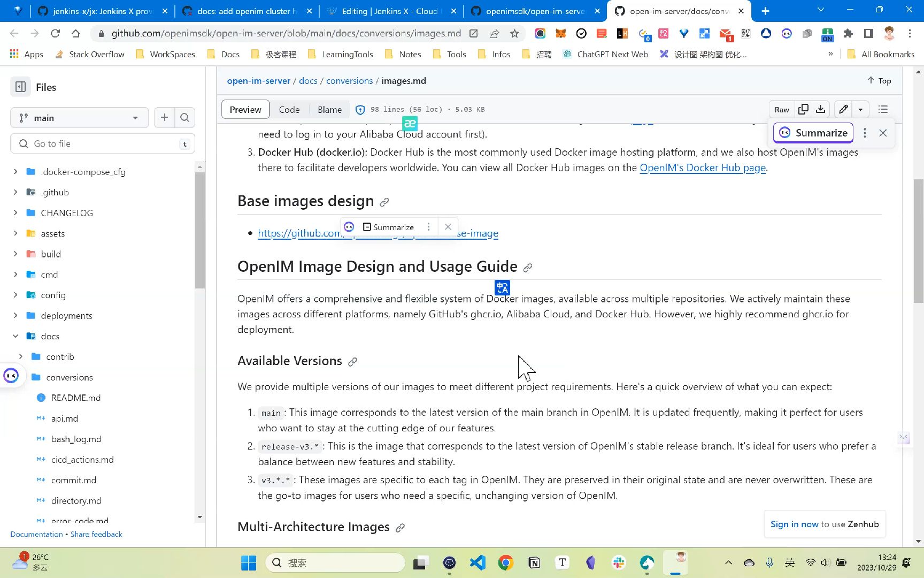The height and width of the screenshot is (578, 924).
Task: Click the Go to file field
Action: [103, 143]
